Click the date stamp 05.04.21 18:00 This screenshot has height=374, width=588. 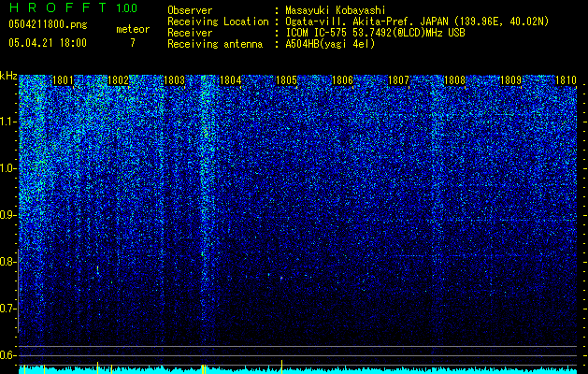point(48,43)
